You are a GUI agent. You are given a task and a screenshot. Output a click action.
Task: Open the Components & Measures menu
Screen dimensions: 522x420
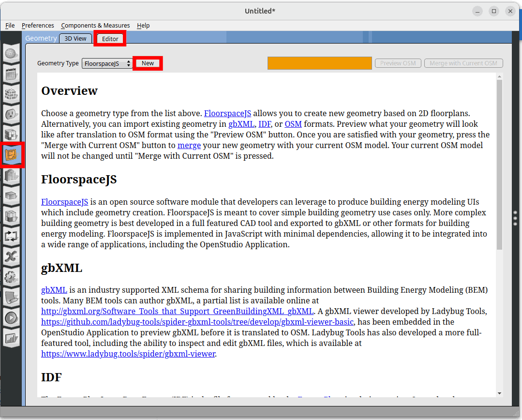(x=95, y=25)
